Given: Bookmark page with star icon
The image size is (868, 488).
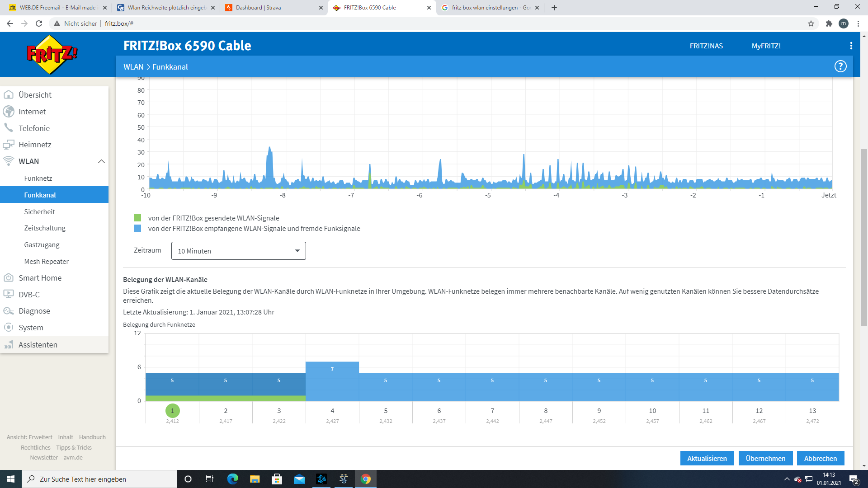Looking at the screenshot, I should coord(811,23).
